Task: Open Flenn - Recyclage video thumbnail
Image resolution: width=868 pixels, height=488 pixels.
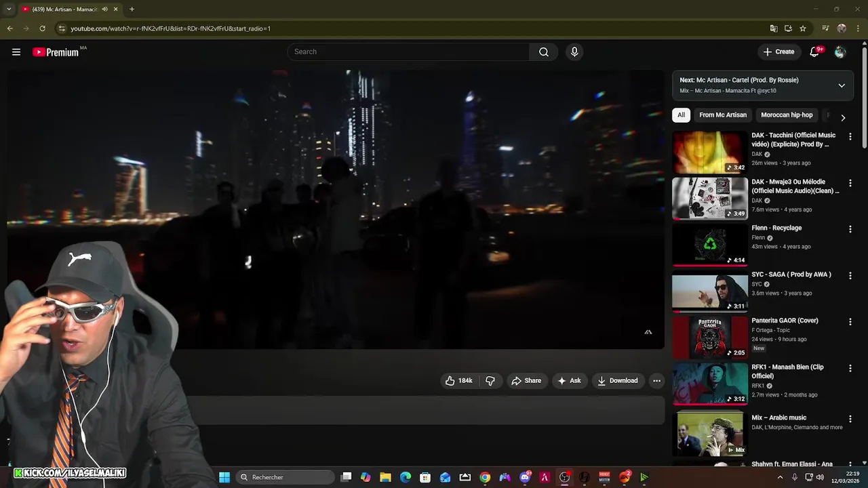Action: pos(710,245)
